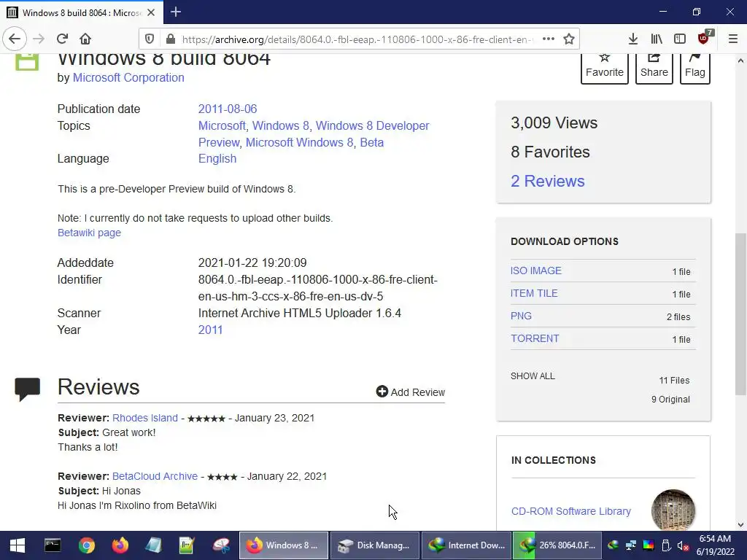The image size is (747, 560).
Task: Go back to the previous page
Action: point(15,39)
